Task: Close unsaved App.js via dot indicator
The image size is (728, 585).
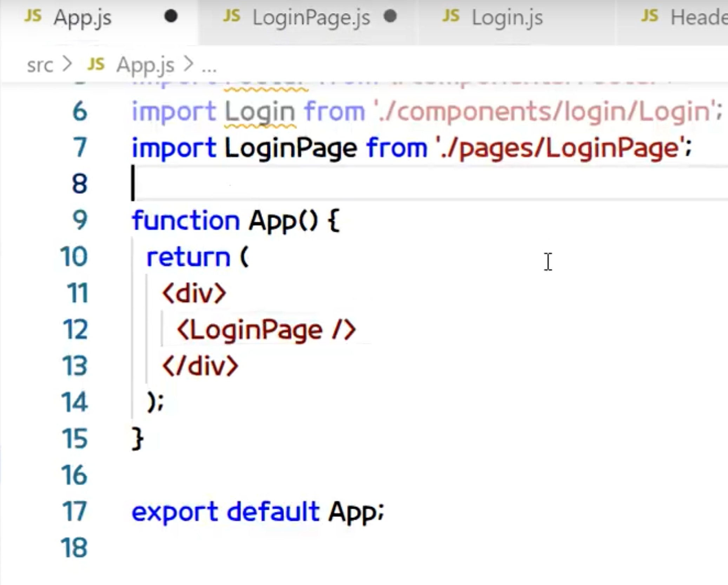Action: coord(171,16)
